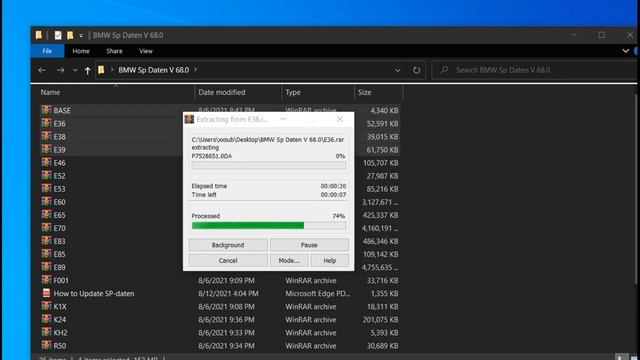Viewport: 640px width, 360px height.
Task: Select the E70 archive icon
Action: click(47, 227)
